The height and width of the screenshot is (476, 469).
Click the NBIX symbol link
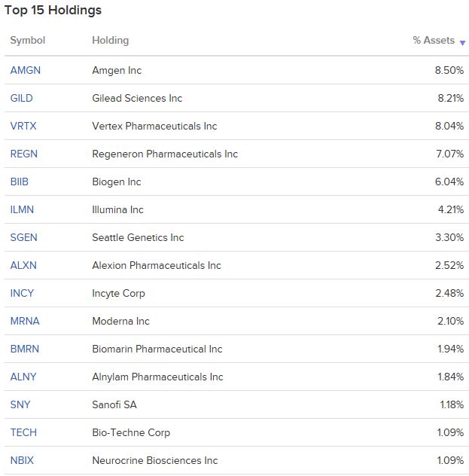(22, 460)
